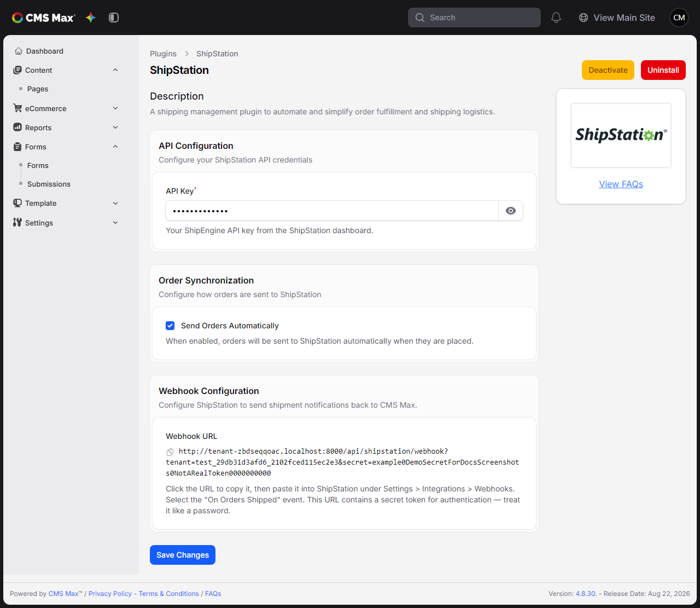The image size is (700, 608).
Task: Click the Forms clipboard icon in sidebar
Action: (17, 147)
